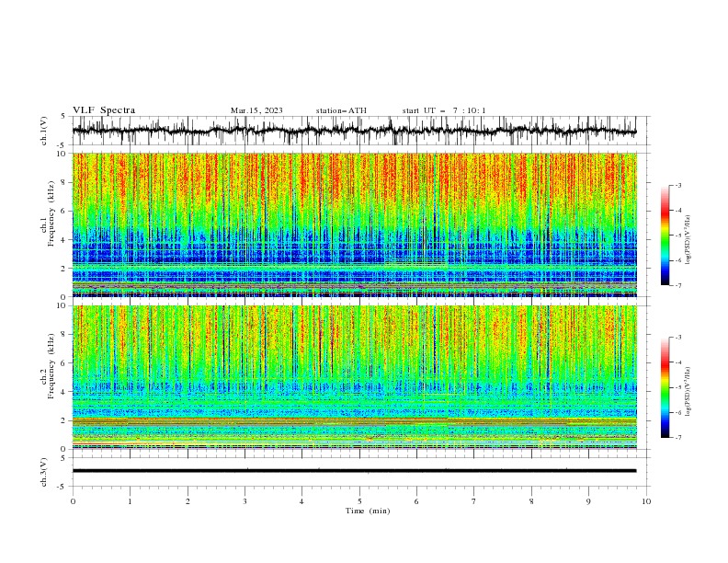Click the 'ch.1(V)' waveform axis label
The width and height of the screenshot is (728, 563).
coord(44,131)
